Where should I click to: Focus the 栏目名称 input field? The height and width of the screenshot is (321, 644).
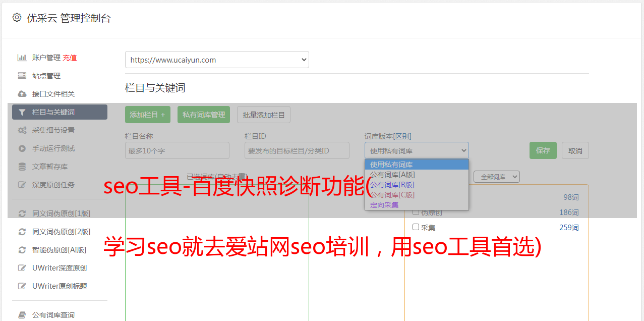pyautogui.click(x=177, y=150)
